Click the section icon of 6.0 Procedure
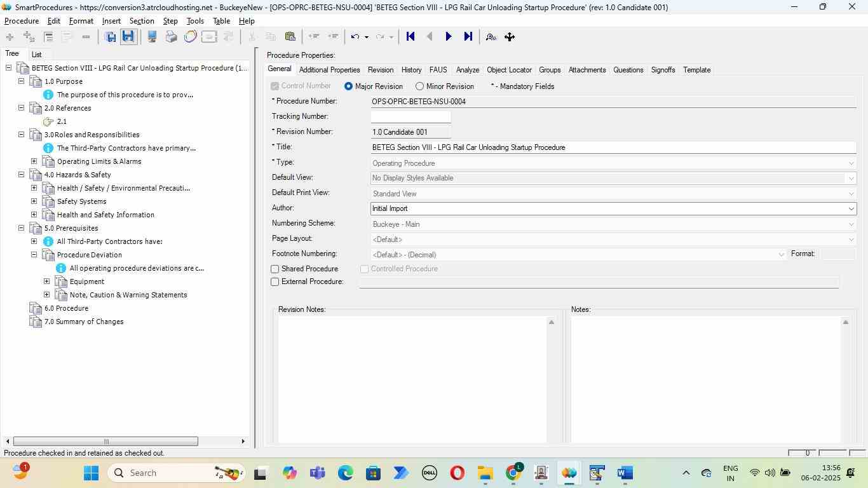Image resolution: width=868 pixels, height=488 pixels. click(36, 308)
